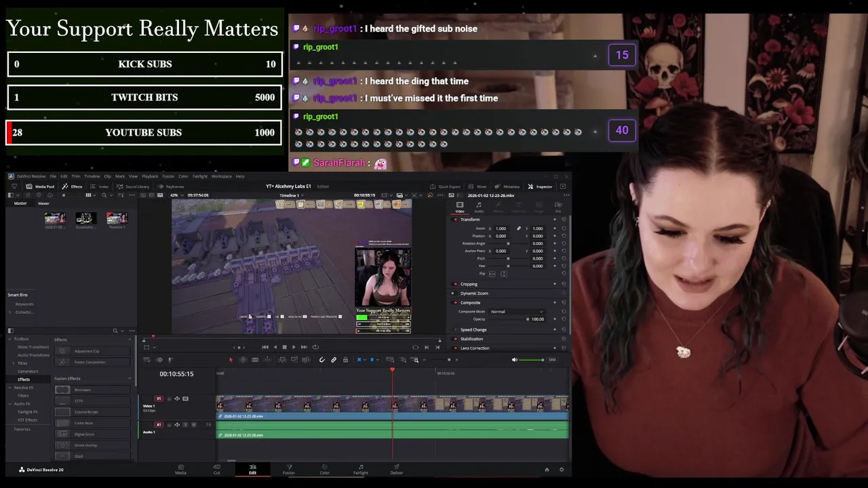Toggle the snapping magnet icon
The width and height of the screenshot is (868, 488).
pyautogui.click(x=321, y=360)
